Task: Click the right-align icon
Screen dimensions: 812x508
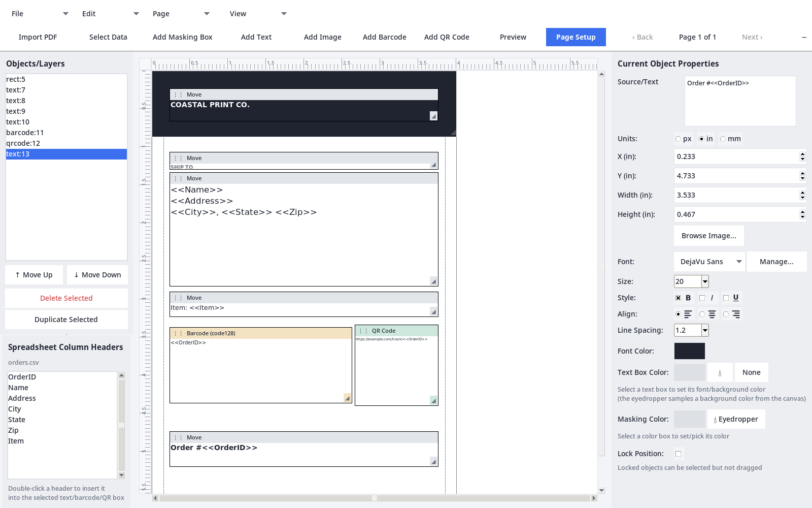Action: 736,314
